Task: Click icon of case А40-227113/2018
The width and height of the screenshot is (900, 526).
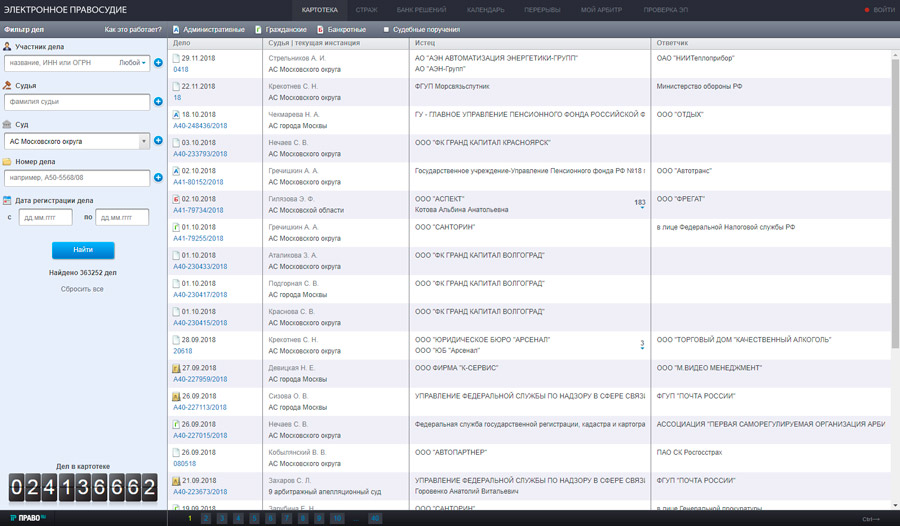Action: (x=176, y=396)
